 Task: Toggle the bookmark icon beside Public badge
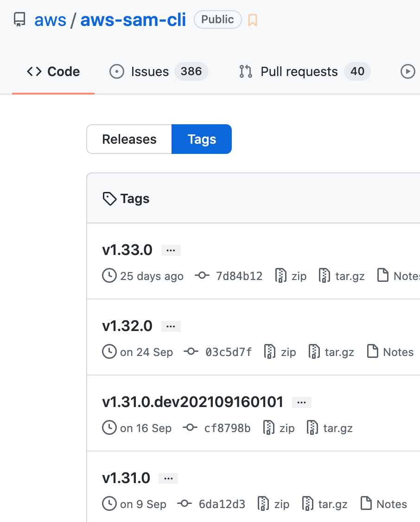point(253,19)
